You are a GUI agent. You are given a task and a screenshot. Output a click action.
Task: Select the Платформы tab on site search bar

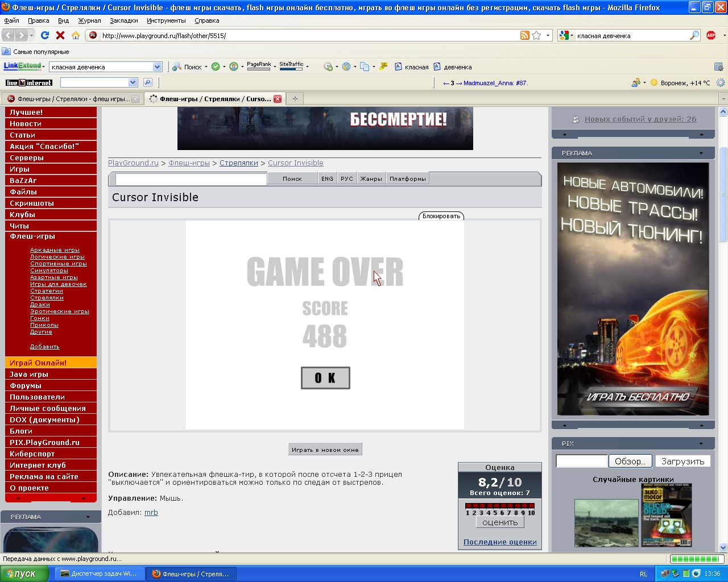(407, 178)
